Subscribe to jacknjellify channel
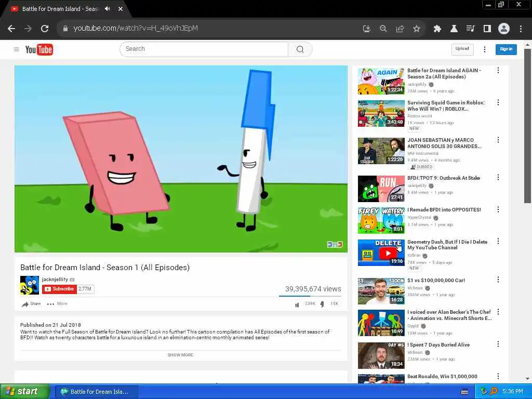The height and width of the screenshot is (399, 532). pos(59,289)
